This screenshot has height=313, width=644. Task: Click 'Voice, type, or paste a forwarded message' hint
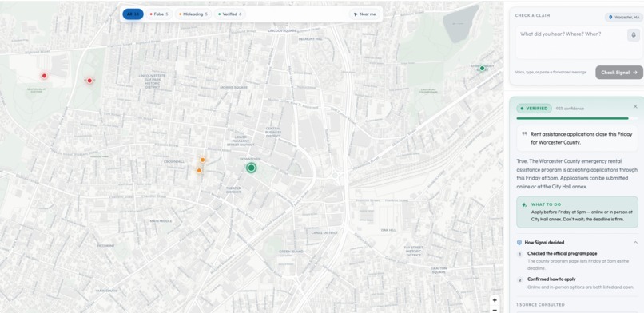point(551,72)
